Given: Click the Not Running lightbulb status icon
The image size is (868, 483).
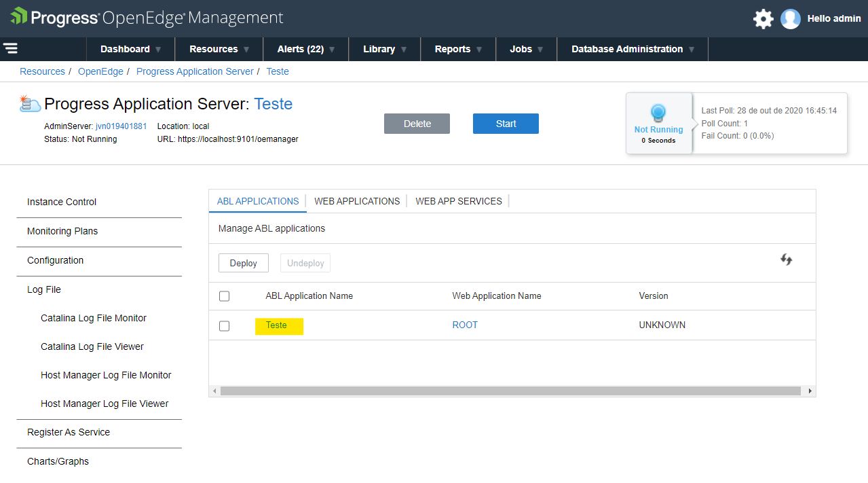Looking at the screenshot, I should tap(658, 113).
